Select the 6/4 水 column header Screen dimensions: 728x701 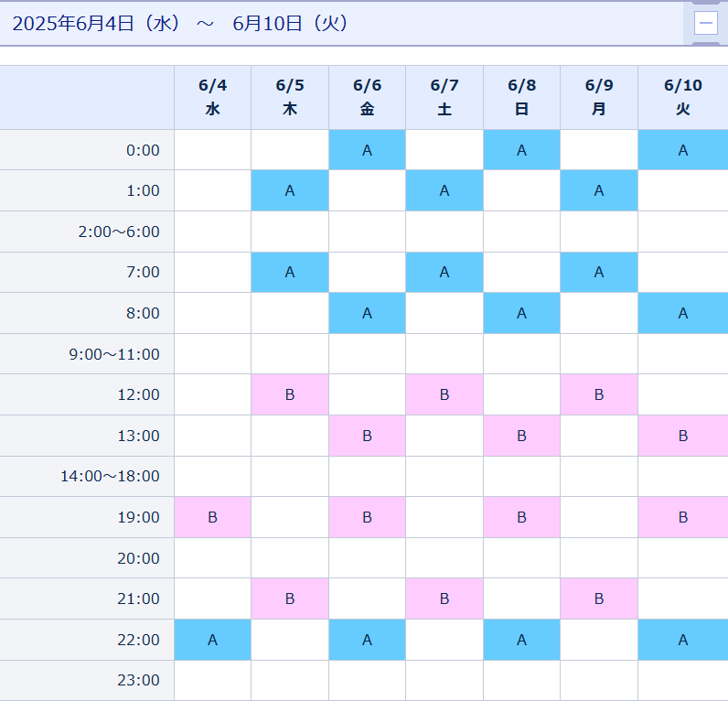(212, 97)
